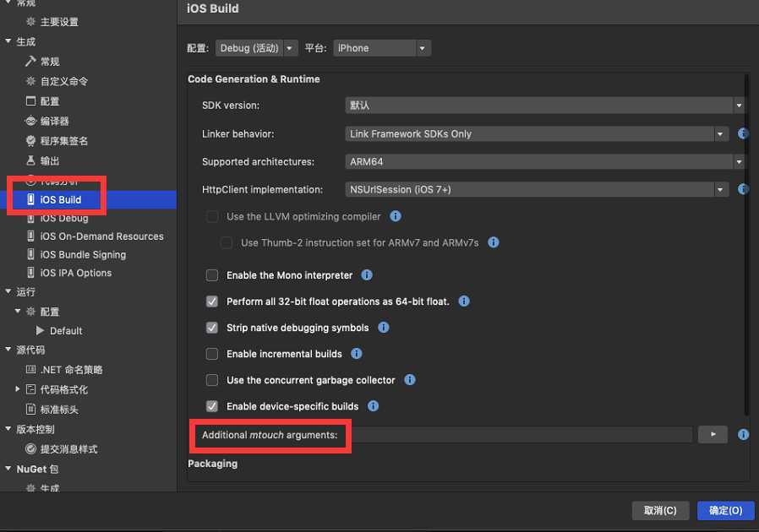Show info for HttpClient implementation

point(743,189)
